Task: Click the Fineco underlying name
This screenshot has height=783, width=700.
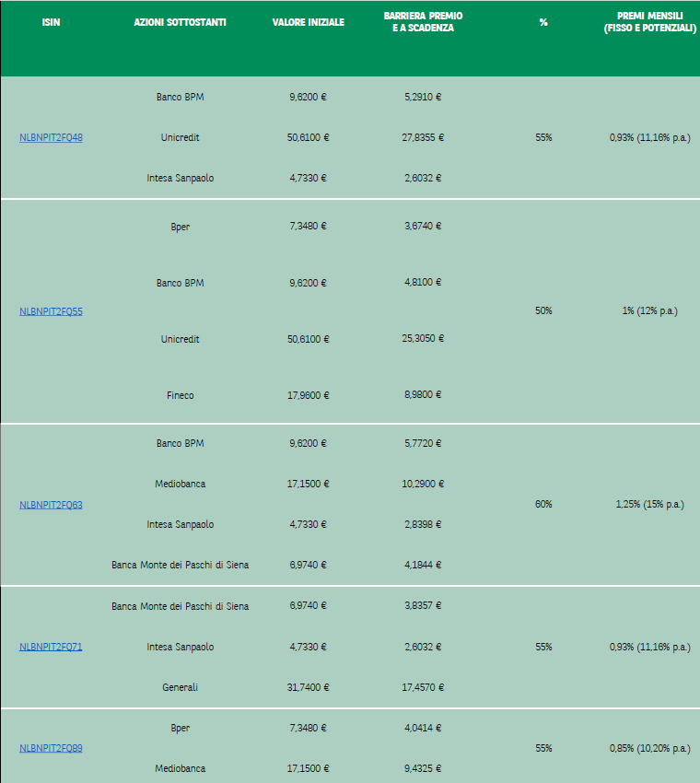Action: tap(180, 395)
